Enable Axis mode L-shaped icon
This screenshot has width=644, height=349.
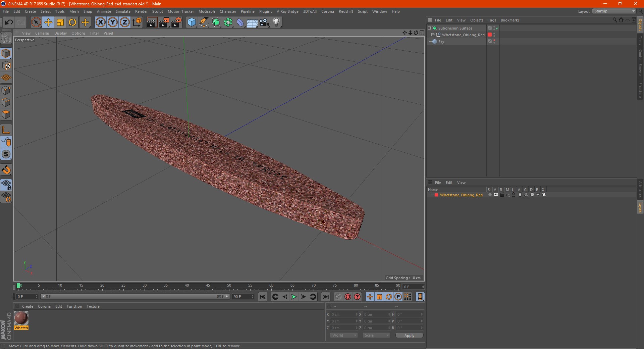[6, 130]
